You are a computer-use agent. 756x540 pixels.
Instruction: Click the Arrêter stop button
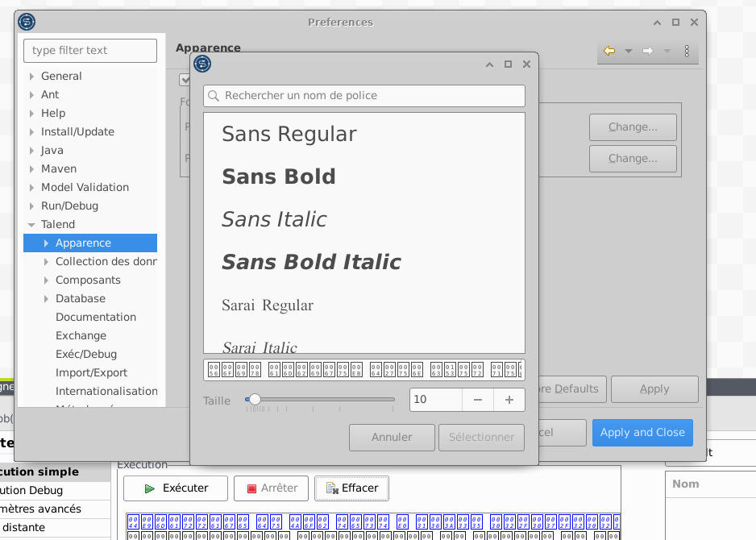point(272,488)
